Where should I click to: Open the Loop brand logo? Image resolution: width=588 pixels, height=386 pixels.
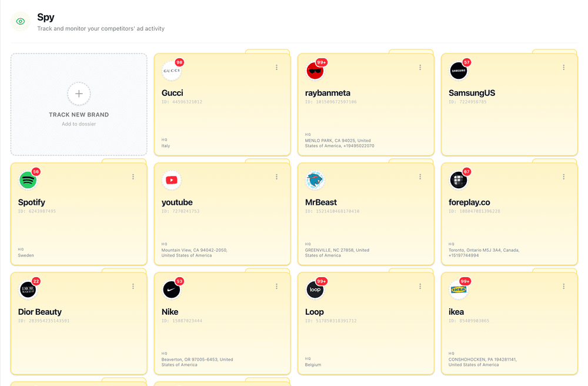click(315, 289)
